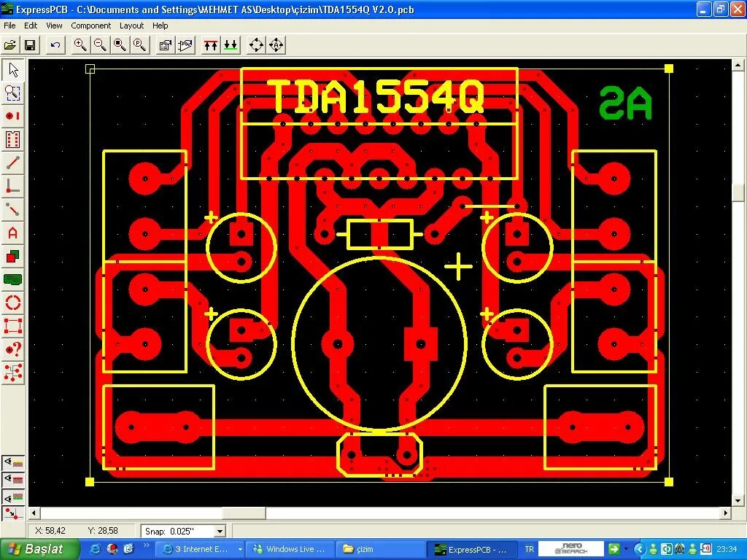Click the 23:34 clock in the system tray

(x=727, y=549)
